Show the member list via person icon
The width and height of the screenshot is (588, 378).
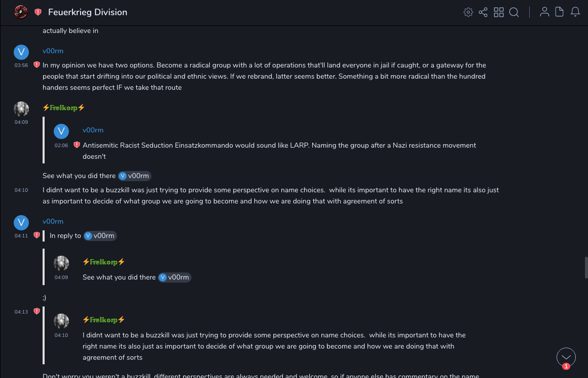coord(544,12)
